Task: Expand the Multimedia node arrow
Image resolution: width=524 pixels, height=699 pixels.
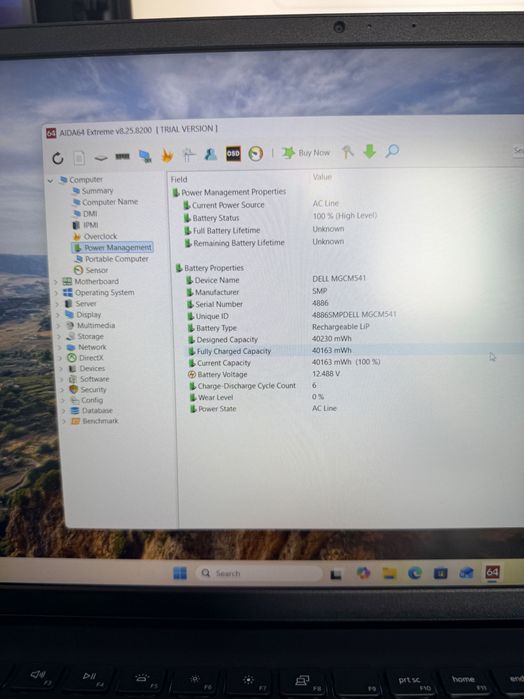Action: 59,326
